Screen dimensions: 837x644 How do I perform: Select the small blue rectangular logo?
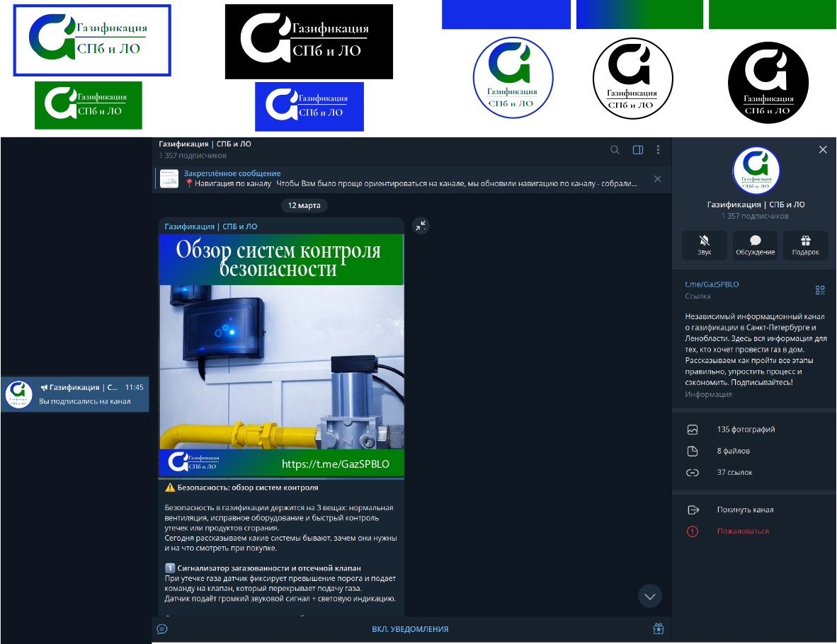(309, 106)
